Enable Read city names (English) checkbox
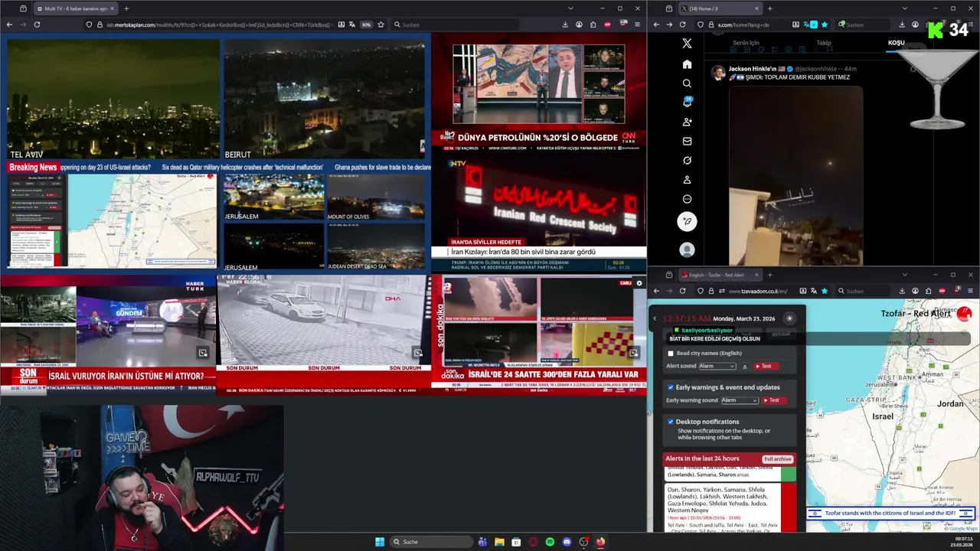The height and width of the screenshot is (551, 980). (671, 354)
